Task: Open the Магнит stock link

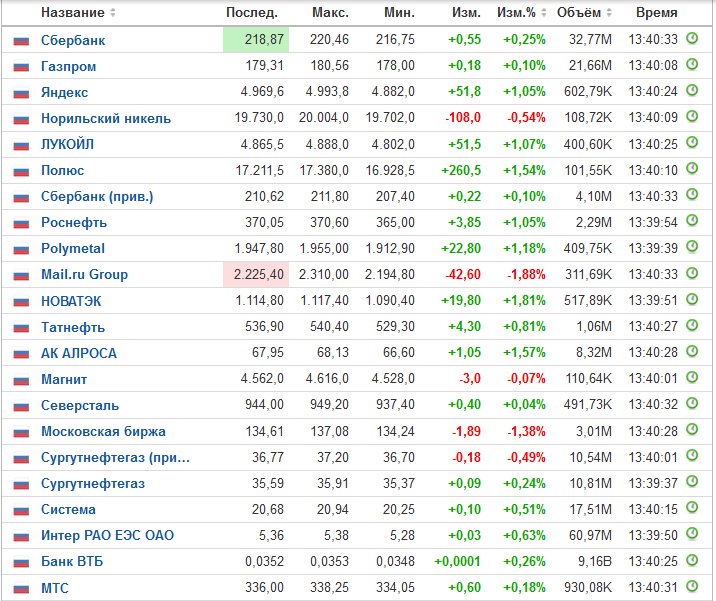Action: 64,379
